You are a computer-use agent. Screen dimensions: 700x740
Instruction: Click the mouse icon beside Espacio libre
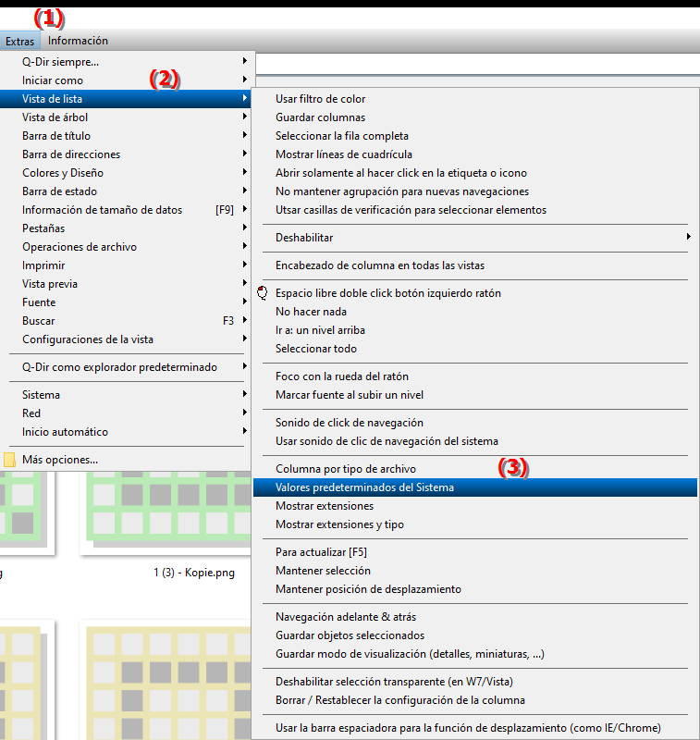[x=262, y=293]
